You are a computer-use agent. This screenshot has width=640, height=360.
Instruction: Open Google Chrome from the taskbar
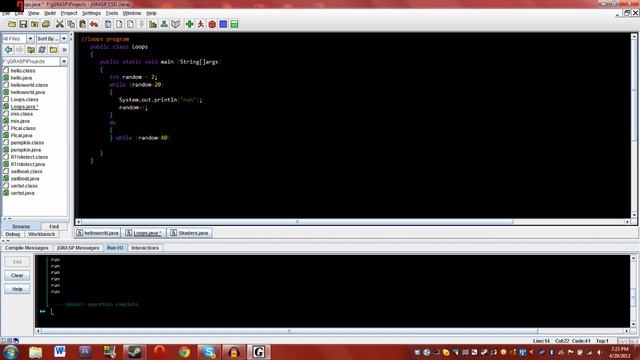coord(184,352)
